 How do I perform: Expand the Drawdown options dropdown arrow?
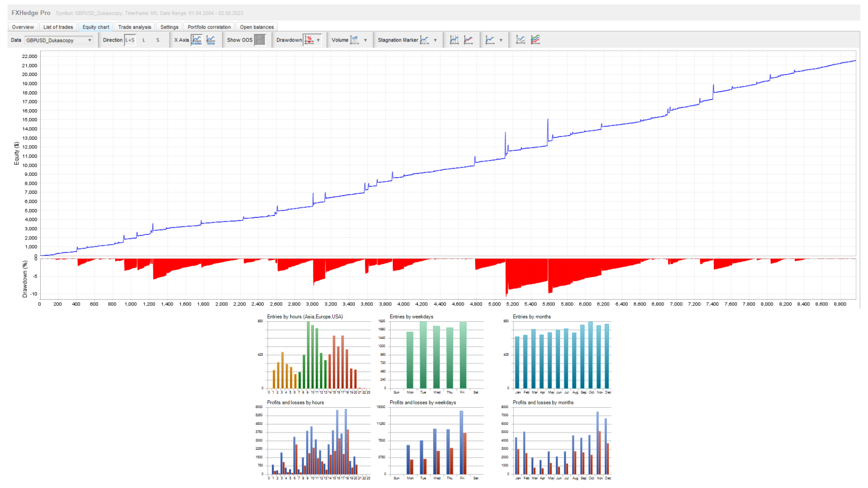(x=319, y=40)
